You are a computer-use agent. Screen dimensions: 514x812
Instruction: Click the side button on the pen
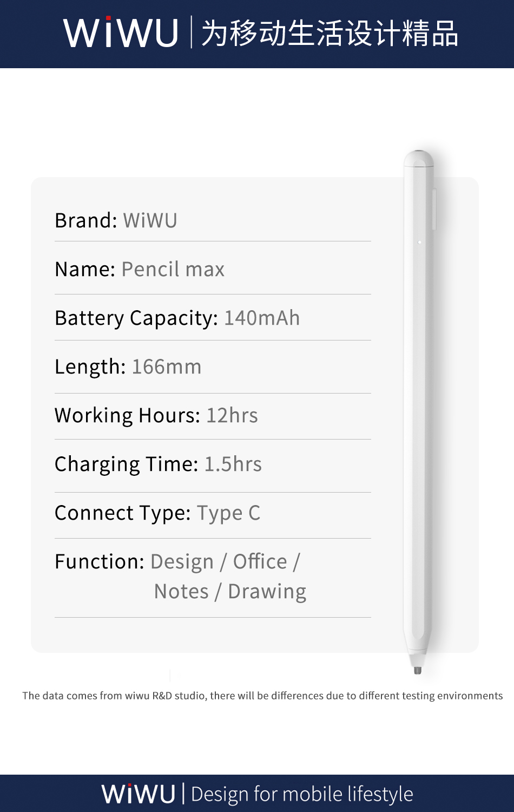tap(434, 209)
